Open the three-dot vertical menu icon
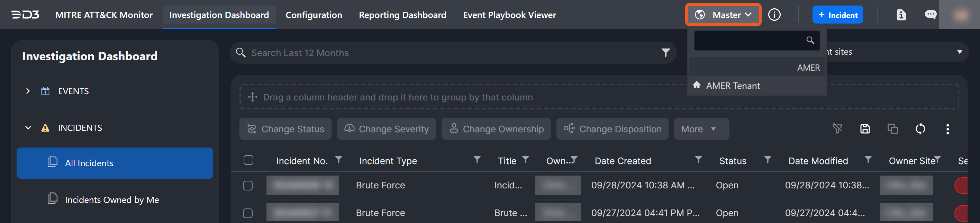980x223 pixels. point(947,129)
